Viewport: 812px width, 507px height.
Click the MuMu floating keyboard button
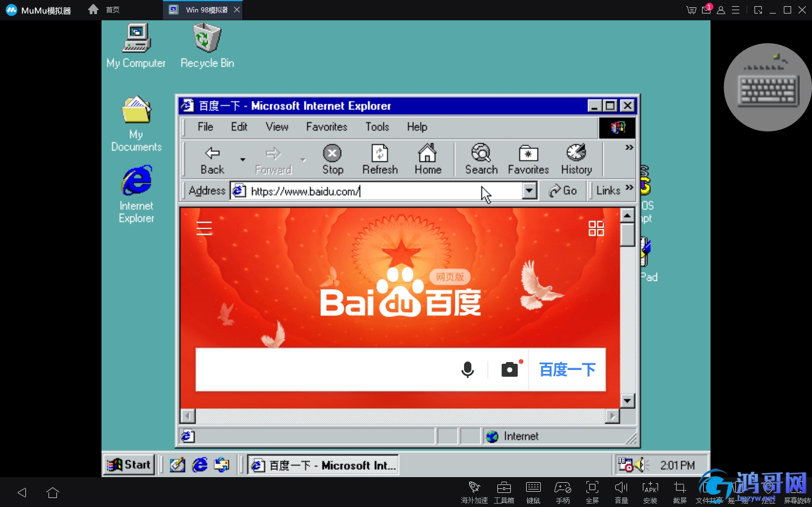coord(768,87)
